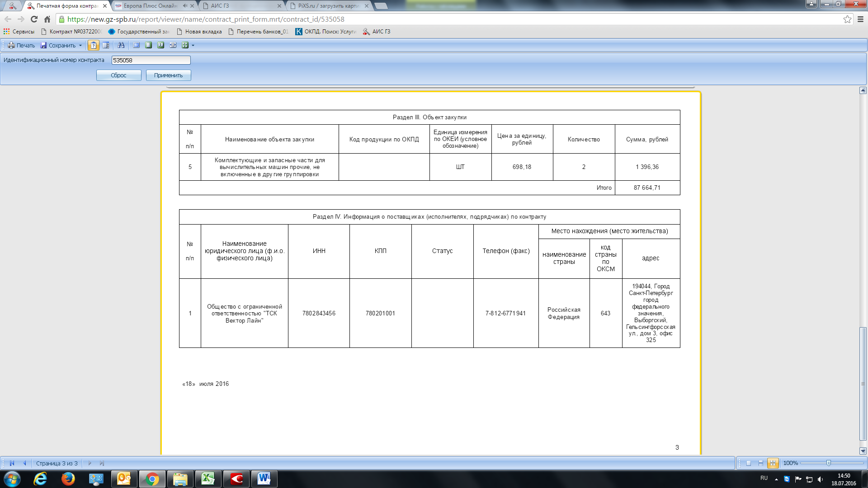Click the 7802843456 ИНН cell

319,313
